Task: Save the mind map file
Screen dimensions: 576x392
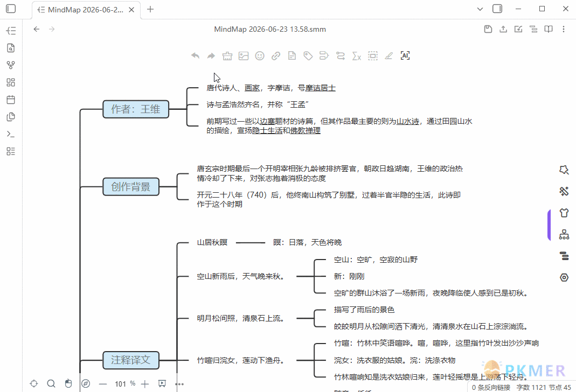Action: [488, 29]
